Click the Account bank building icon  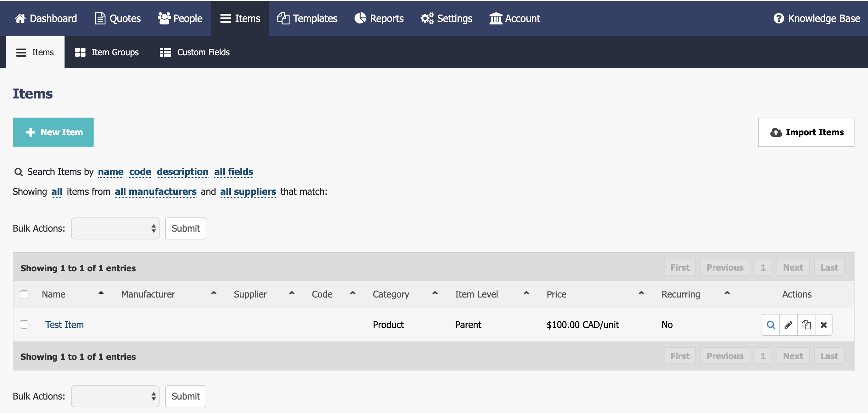click(x=496, y=18)
